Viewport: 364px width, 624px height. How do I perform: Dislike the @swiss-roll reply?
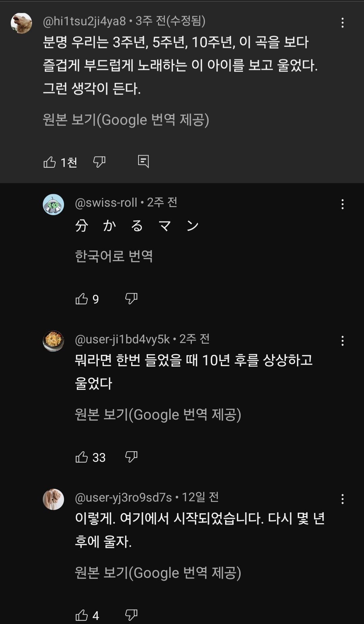131,299
